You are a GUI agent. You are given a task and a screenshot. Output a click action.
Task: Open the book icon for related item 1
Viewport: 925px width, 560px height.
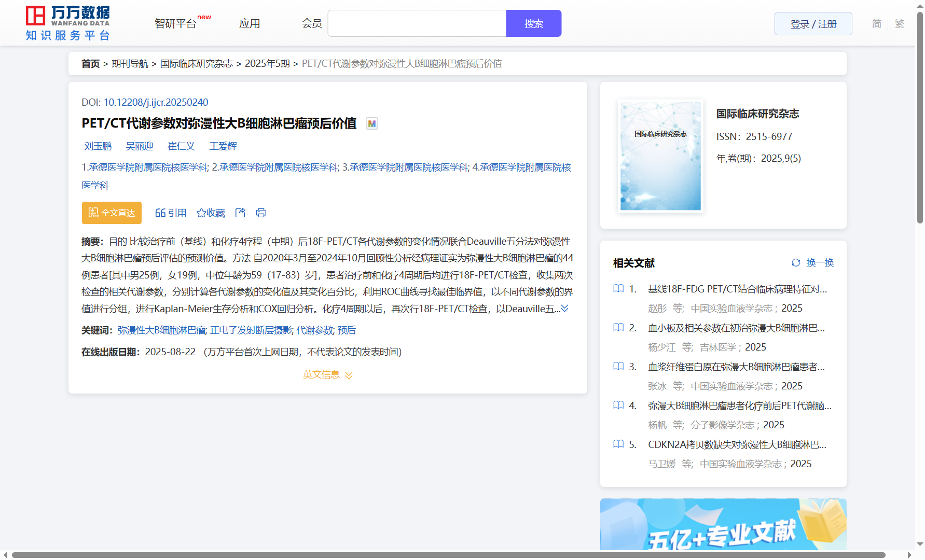pyautogui.click(x=618, y=289)
